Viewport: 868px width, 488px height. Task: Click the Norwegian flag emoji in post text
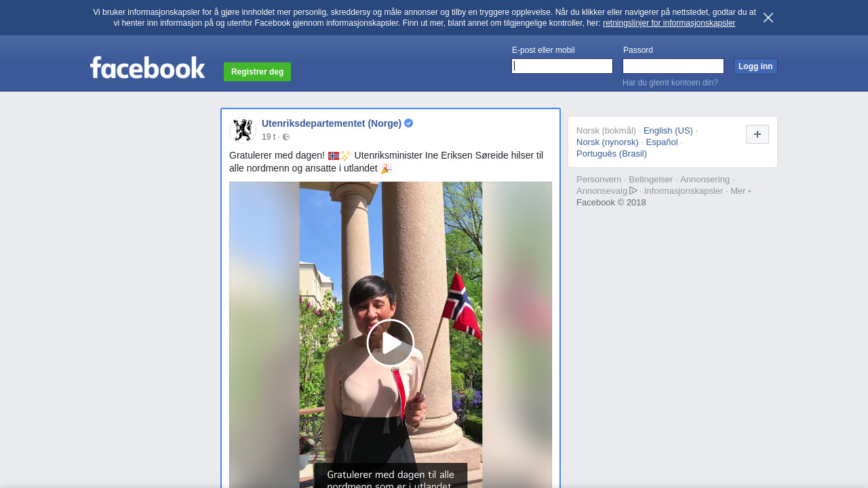(334, 156)
